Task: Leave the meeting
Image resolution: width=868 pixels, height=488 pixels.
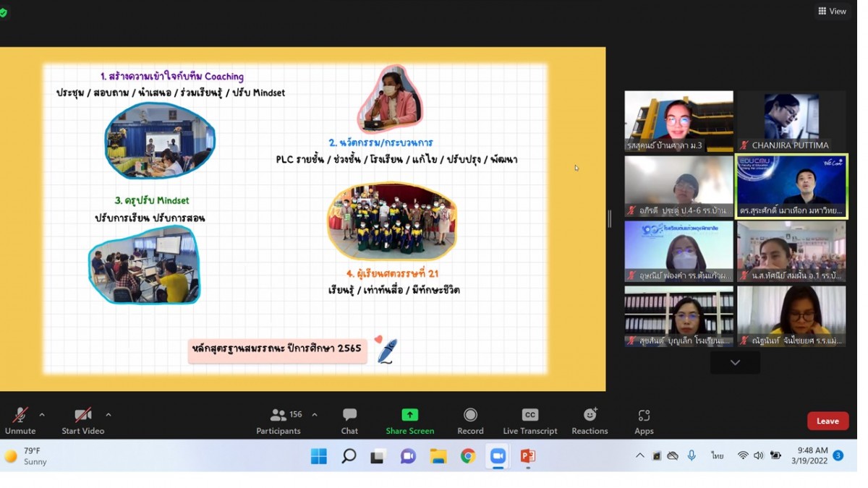Action: pyautogui.click(x=827, y=421)
